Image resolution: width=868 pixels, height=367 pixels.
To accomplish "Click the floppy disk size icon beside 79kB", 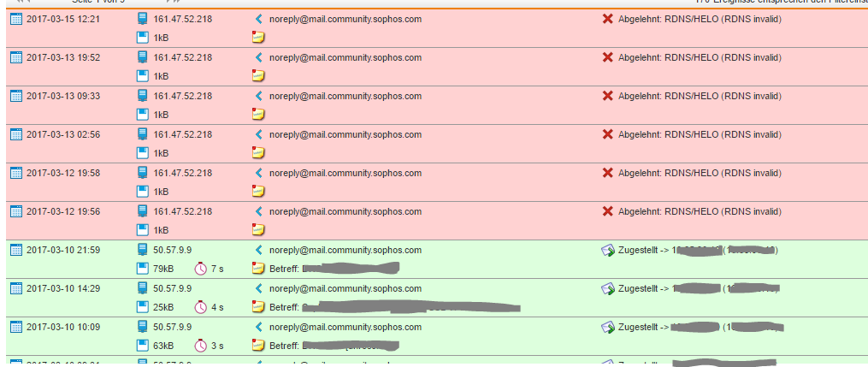I will tap(143, 269).
